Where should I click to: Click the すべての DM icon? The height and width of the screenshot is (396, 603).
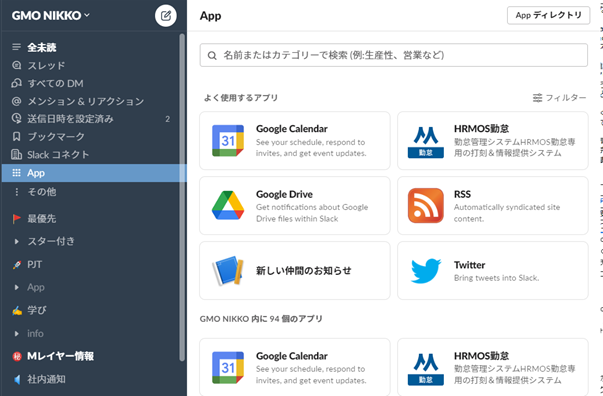16,83
